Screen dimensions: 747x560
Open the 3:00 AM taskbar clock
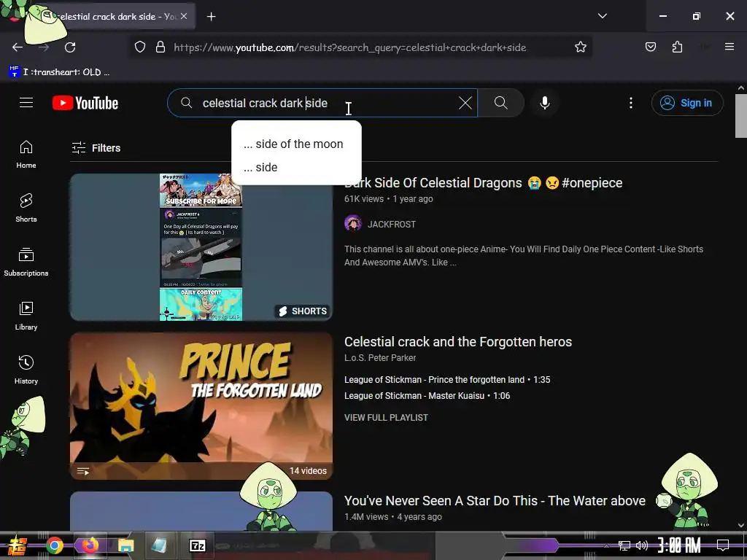(x=679, y=545)
